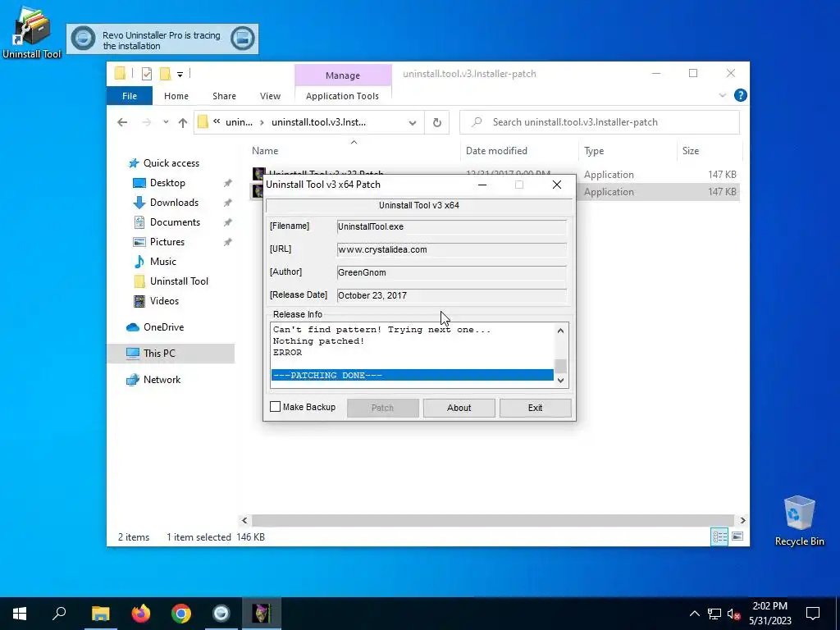Launch Google Chrome from the taskbar
This screenshot has height=630, width=840.
(181, 614)
